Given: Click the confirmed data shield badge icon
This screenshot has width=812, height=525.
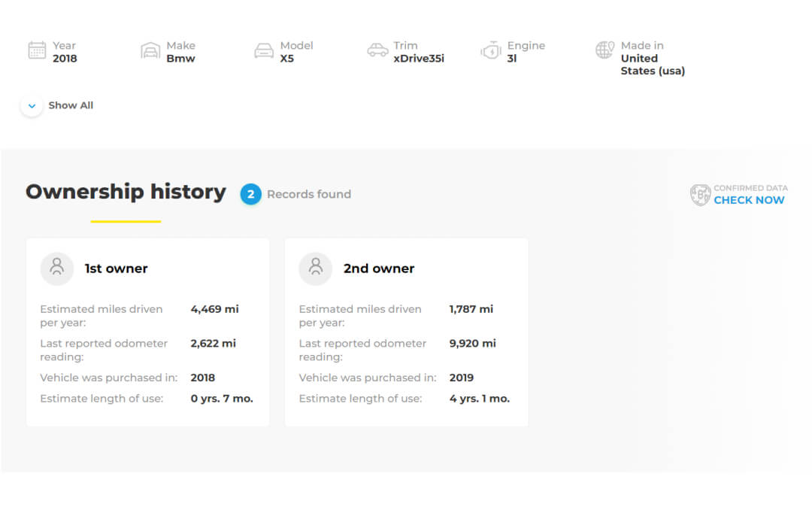Looking at the screenshot, I should coord(700,195).
